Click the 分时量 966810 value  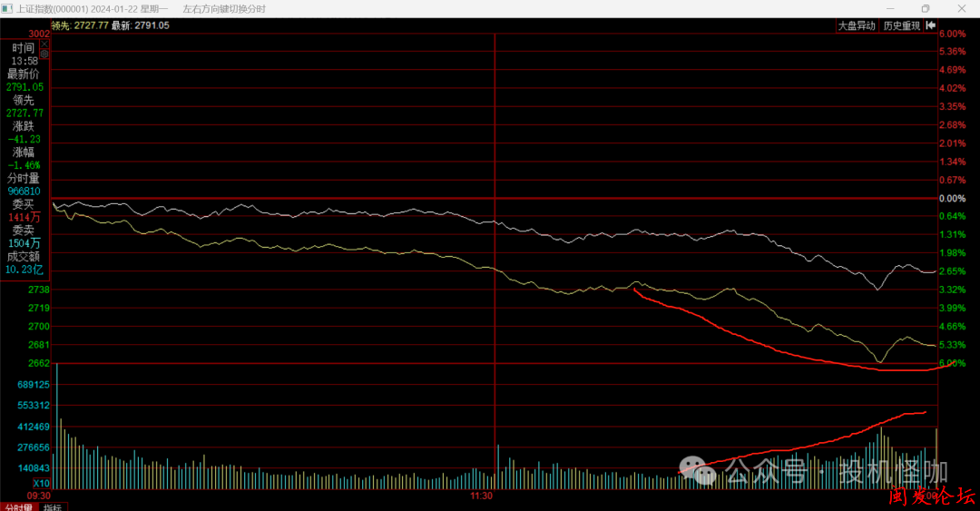pyautogui.click(x=24, y=192)
